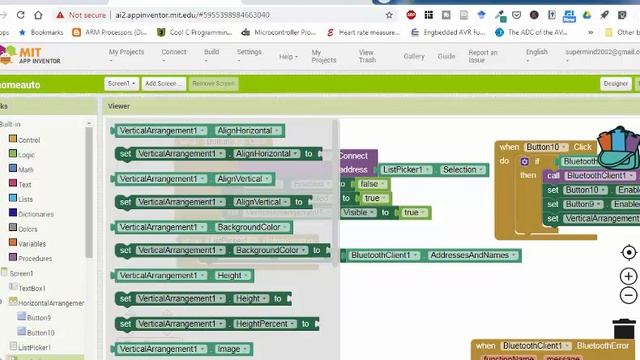Open the Report an Issue link
This screenshot has width=640, height=360.
click(483, 56)
